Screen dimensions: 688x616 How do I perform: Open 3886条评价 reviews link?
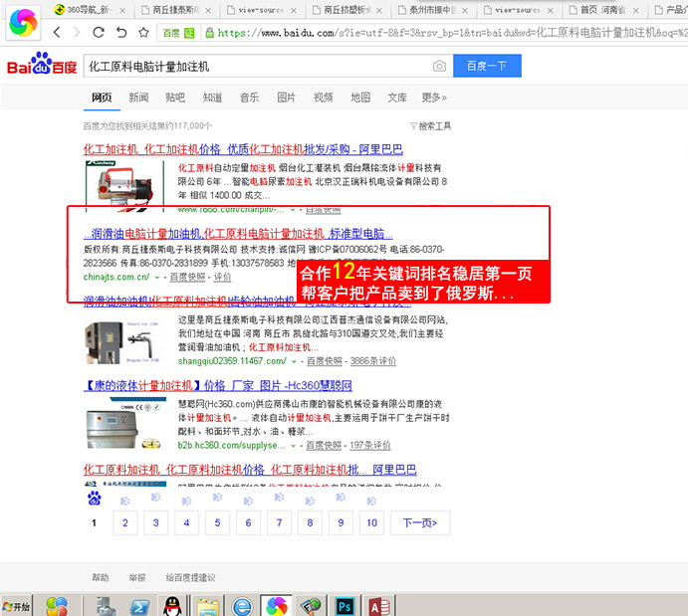(373, 361)
